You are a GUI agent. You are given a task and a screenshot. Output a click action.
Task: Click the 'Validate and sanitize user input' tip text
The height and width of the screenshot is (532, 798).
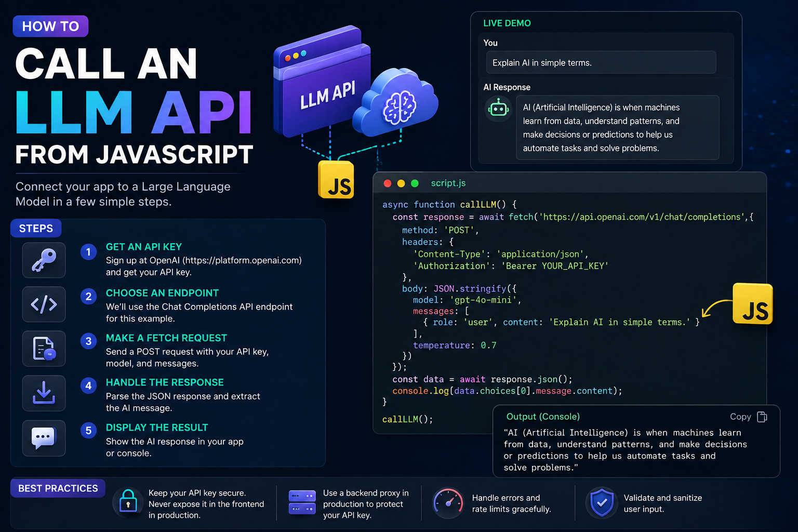[x=663, y=503]
